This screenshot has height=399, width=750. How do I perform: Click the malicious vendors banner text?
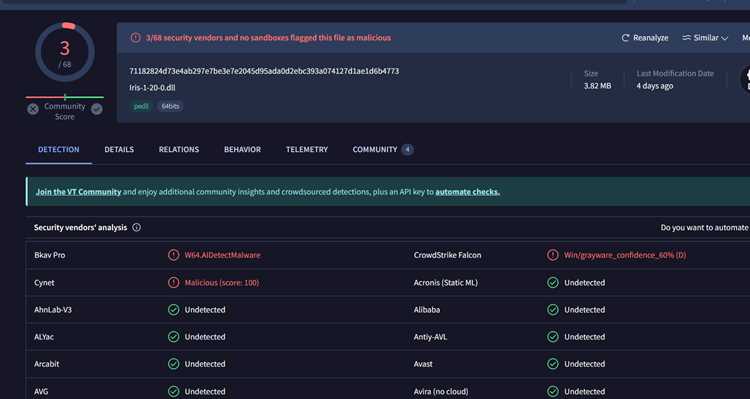(x=268, y=37)
